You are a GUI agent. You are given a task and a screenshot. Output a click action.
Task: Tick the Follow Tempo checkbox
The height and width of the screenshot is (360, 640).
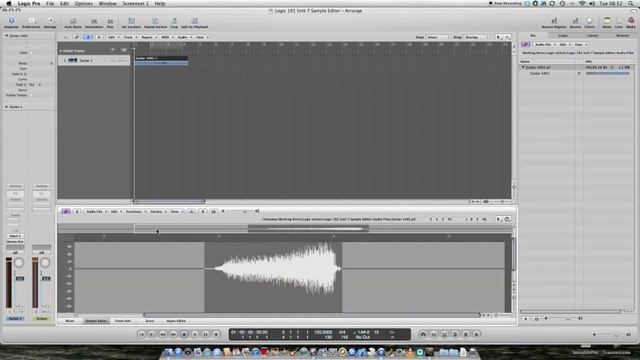coord(31,95)
